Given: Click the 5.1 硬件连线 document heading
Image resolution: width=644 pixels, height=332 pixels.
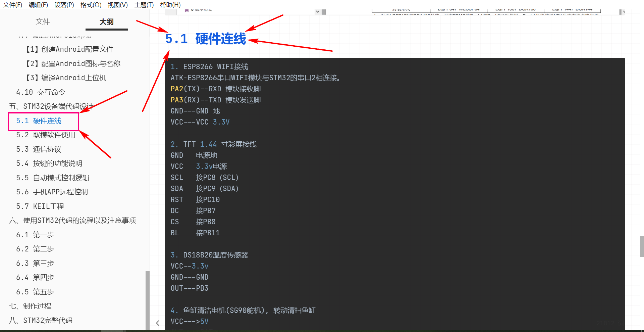Looking at the screenshot, I should pyautogui.click(x=206, y=39).
